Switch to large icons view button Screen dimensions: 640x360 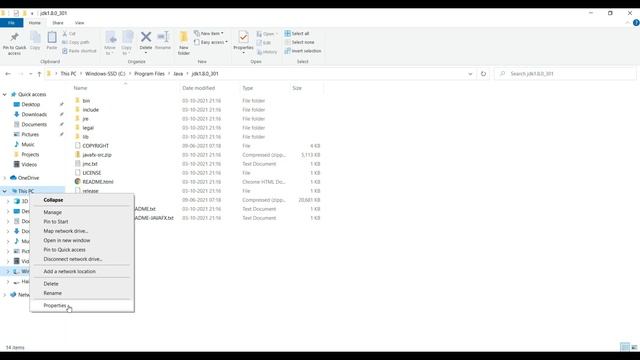pyautogui.click(x=634, y=347)
